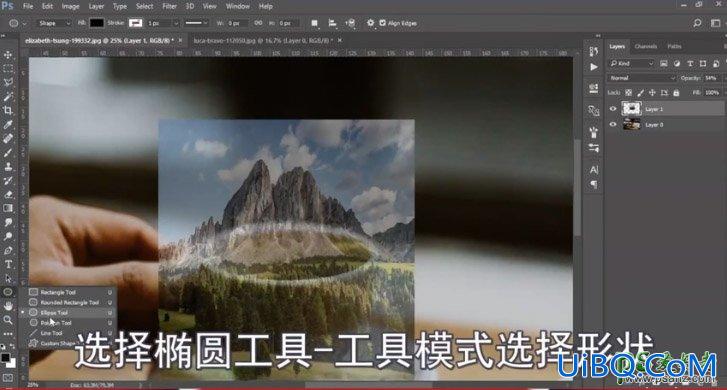
Task: Select the Clone Stamp tool
Action: (x=8, y=166)
